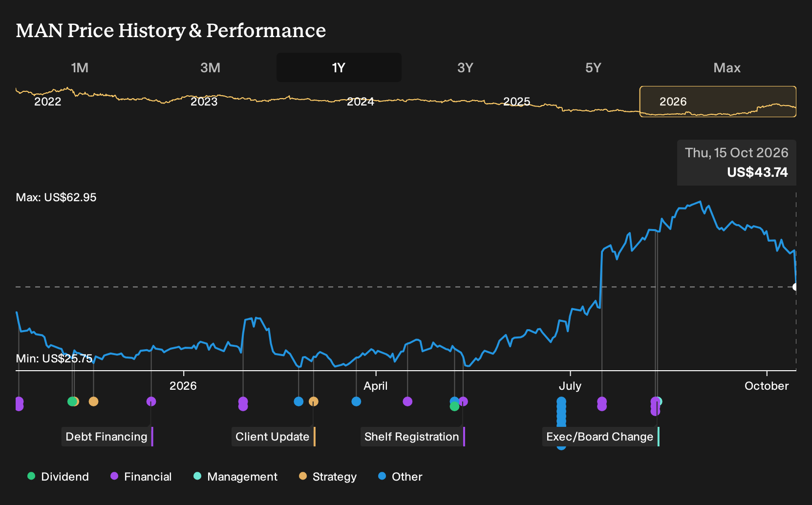Click the white current-price point on the chart
The image size is (812, 505).
click(x=795, y=287)
